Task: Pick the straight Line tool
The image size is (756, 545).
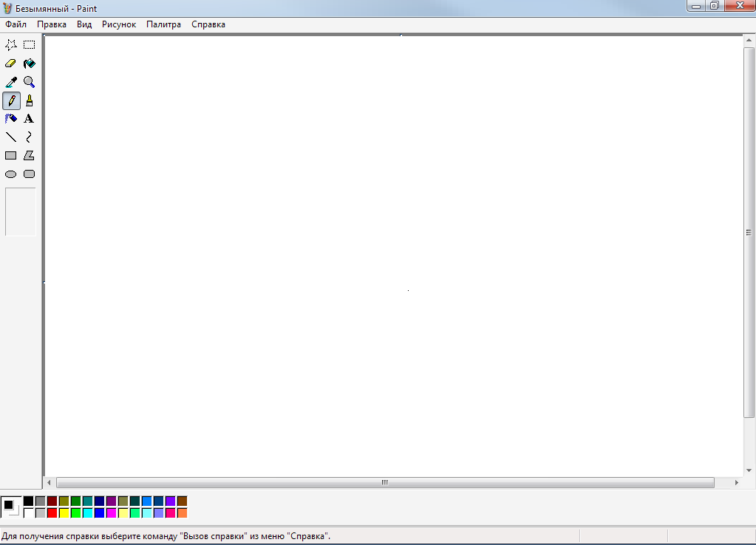Action: (11, 137)
